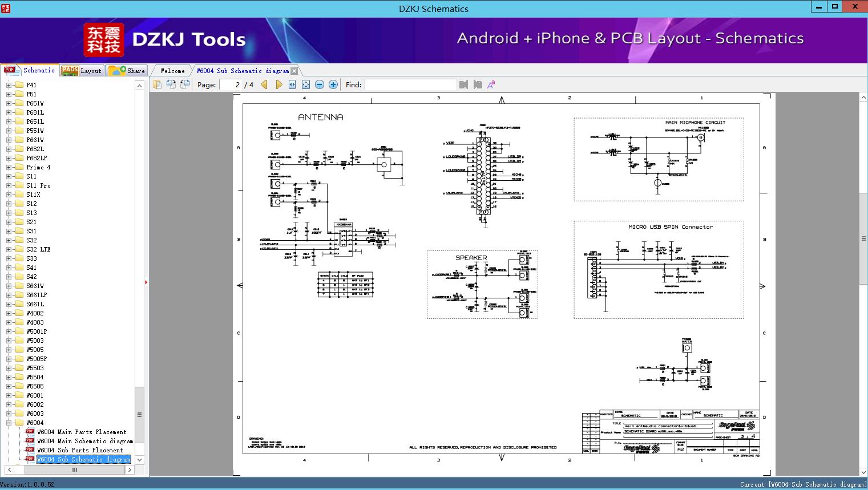The height and width of the screenshot is (490, 868).
Task: Open the W6004 Sub Parts Placement PDF
Action: tap(80, 450)
